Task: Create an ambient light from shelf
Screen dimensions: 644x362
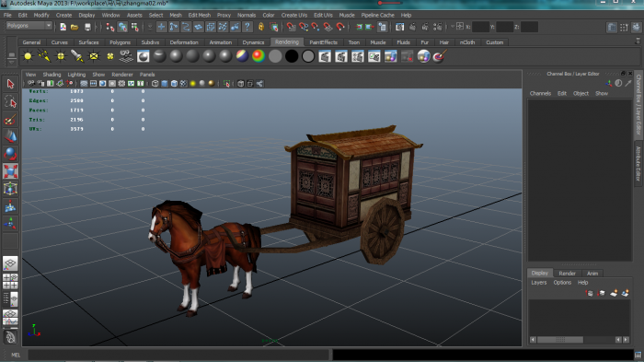Action: 28,56
